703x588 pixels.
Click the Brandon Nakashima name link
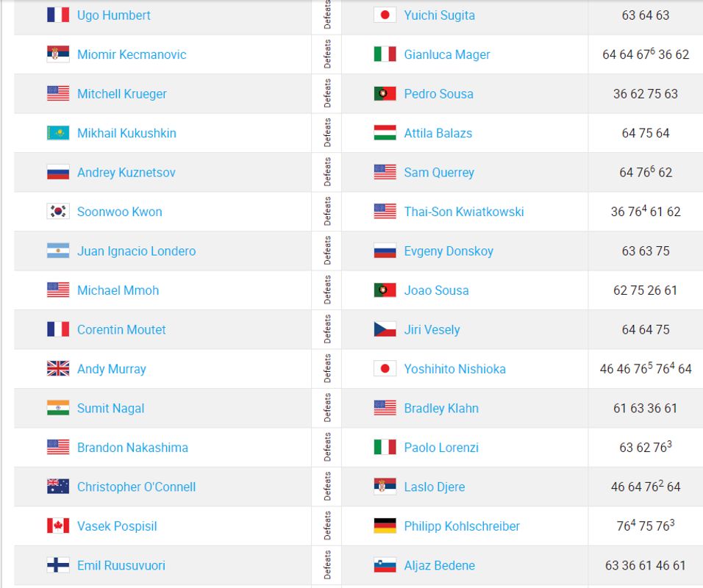click(x=132, y=448)
